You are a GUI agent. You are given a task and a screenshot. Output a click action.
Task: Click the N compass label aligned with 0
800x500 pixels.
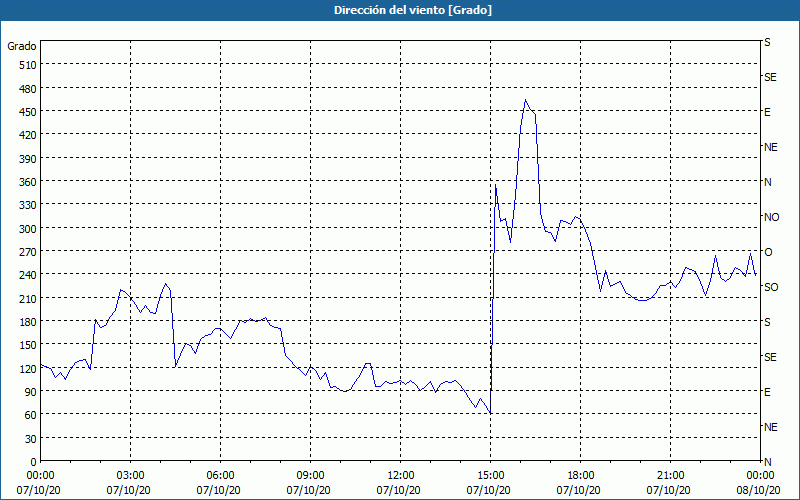[767, 462]
